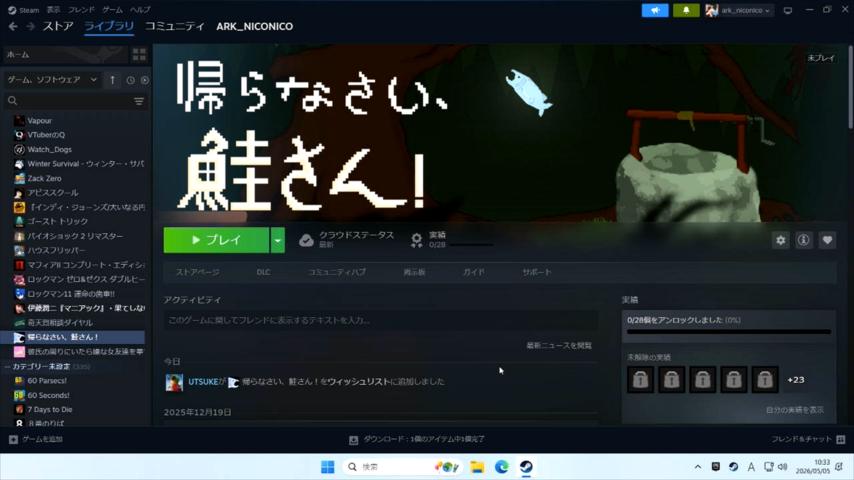Open the notifications bell
854x480 pixels.
686,10
